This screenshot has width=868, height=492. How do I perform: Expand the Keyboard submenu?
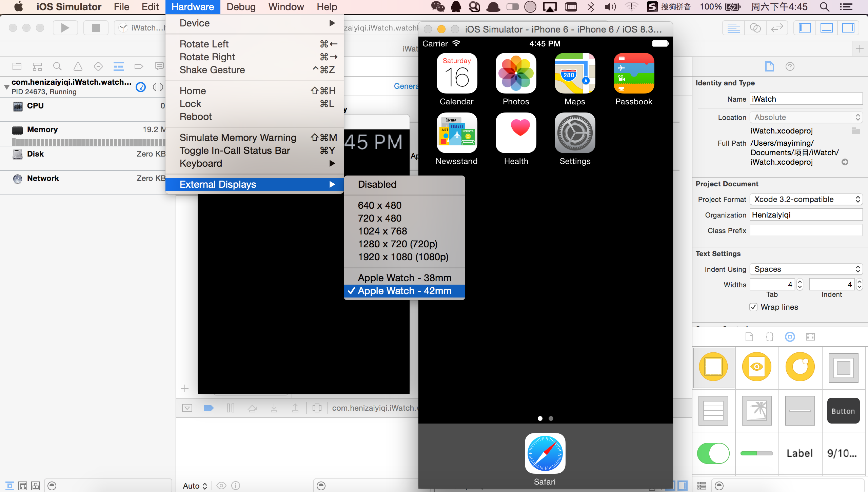tap(255, 163)
